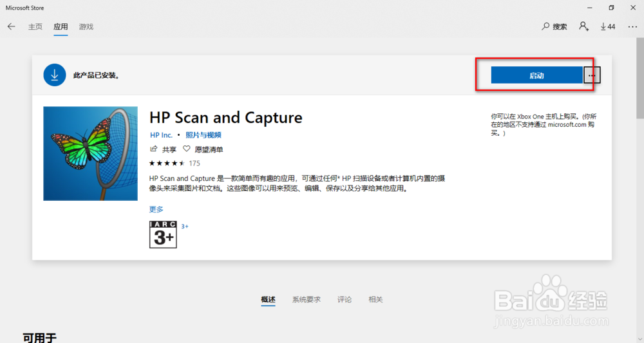Restore down the Microsoft Store window
The image size is (644, 343).
pos(611,8)
